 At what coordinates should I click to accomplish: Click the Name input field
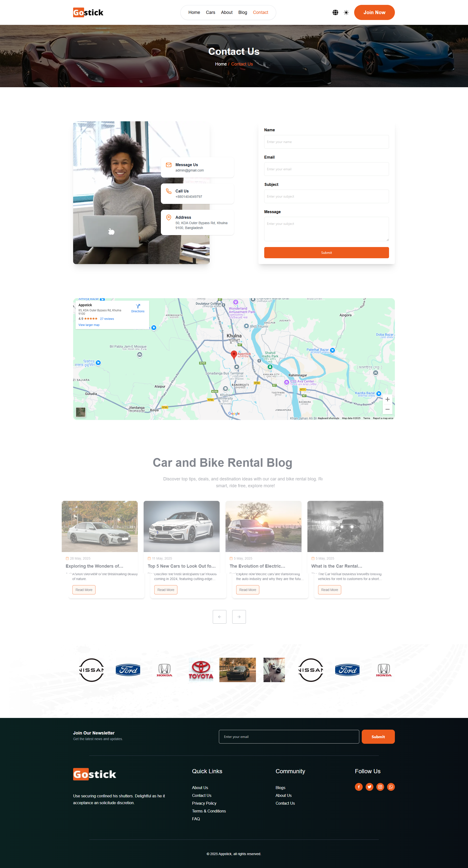[x=326, y=142]
